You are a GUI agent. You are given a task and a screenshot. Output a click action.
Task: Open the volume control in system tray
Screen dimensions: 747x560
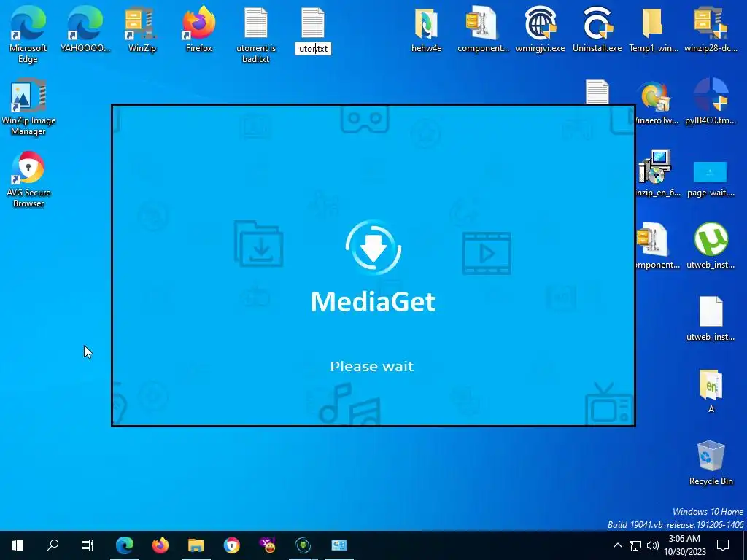[653, 545]
